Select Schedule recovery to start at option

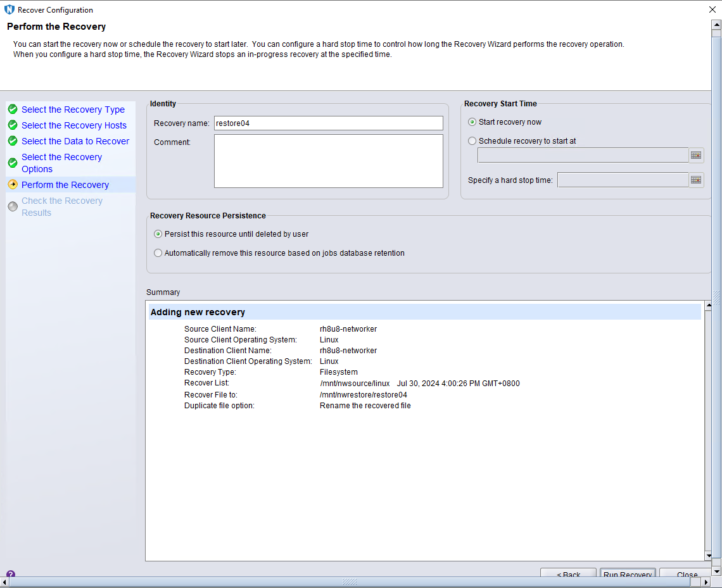(472, 141)
